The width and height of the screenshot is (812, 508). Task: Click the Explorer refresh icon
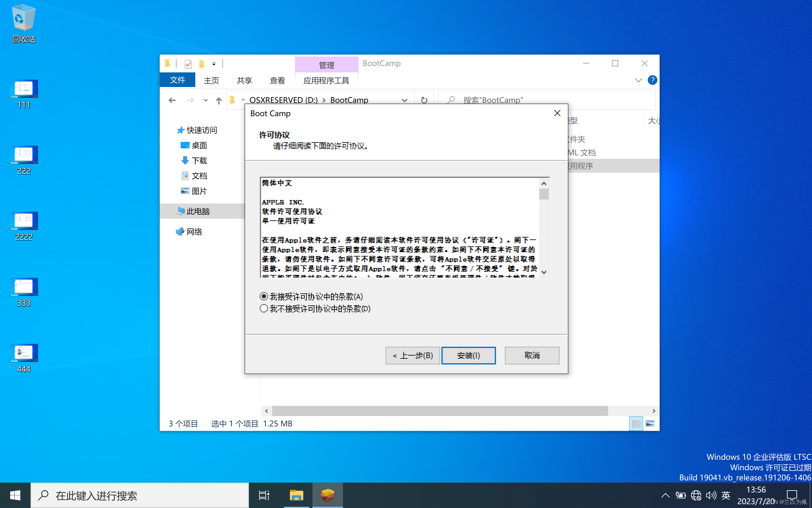[424, 100]
